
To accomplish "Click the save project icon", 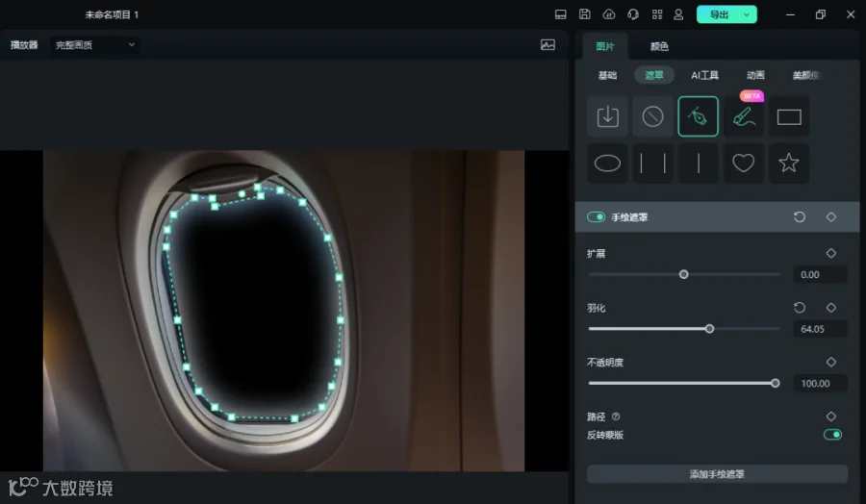I will (585, 14).
